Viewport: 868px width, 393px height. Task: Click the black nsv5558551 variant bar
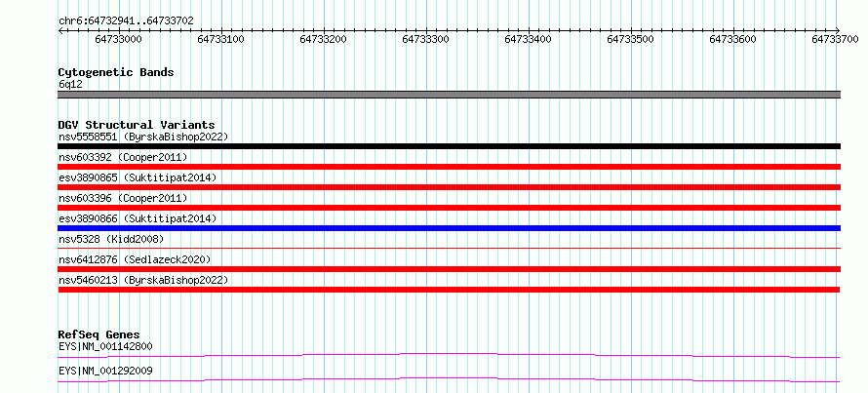tap(450, 146)
